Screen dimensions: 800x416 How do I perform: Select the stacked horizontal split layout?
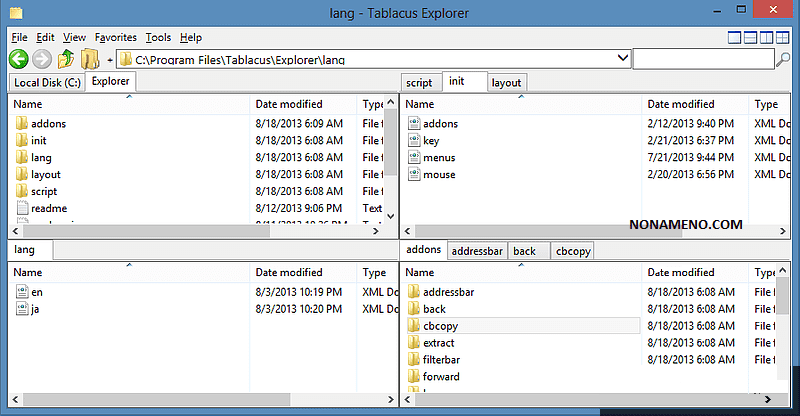click(x=751, y=38)
